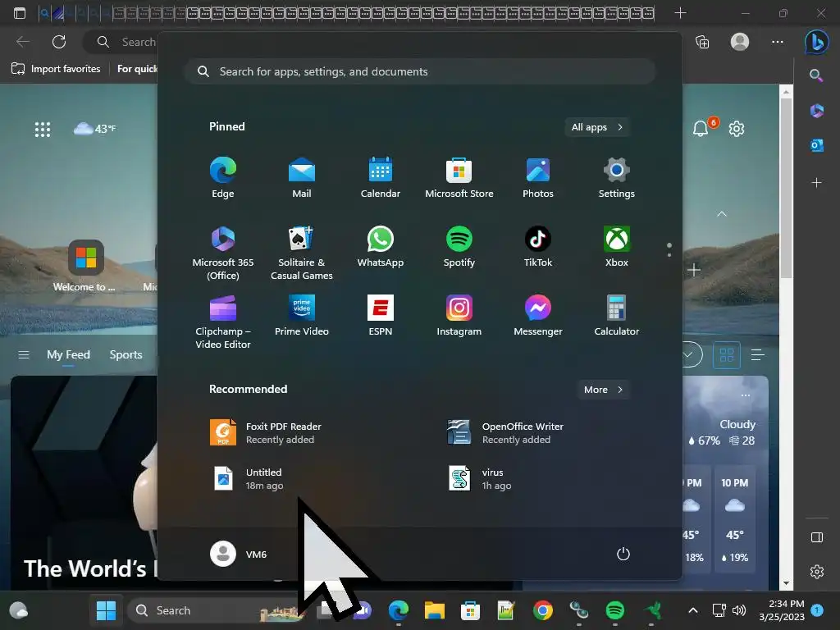Launch Spotify from pinned apps
The height and width of the screenshot is (630, 840).
[x=459, y=246]
